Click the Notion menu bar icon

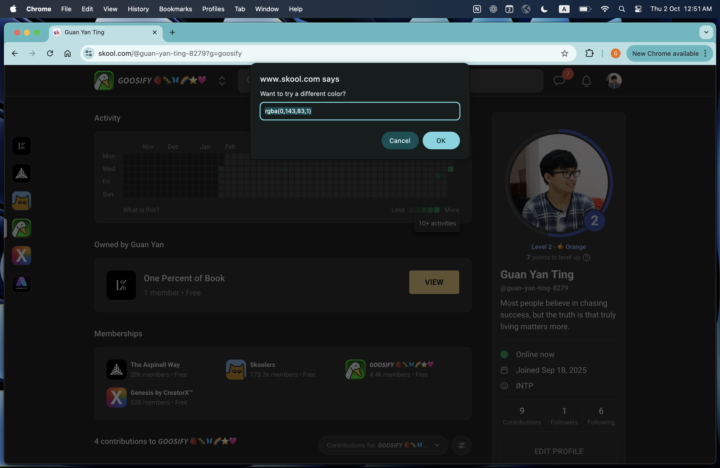[x=477, y=9]
